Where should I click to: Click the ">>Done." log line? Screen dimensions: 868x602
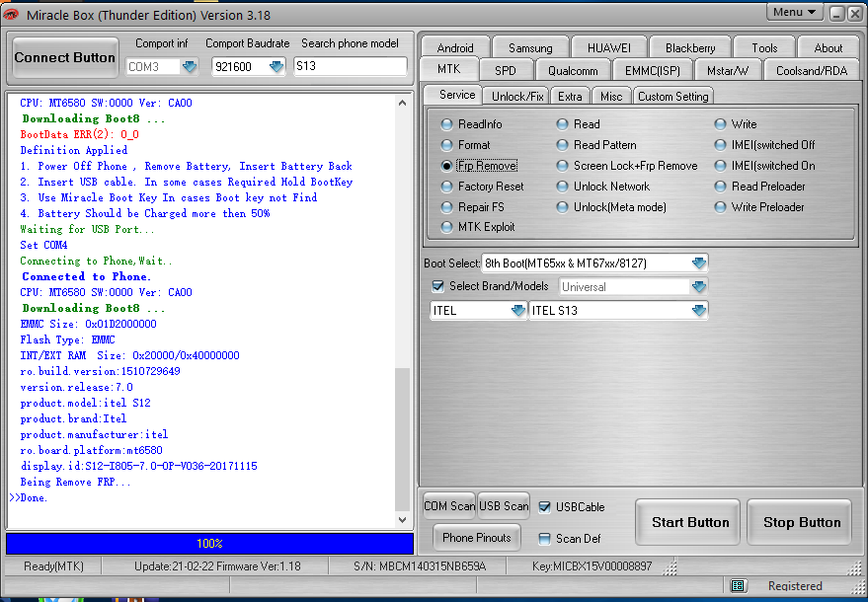tap(29, 498)
